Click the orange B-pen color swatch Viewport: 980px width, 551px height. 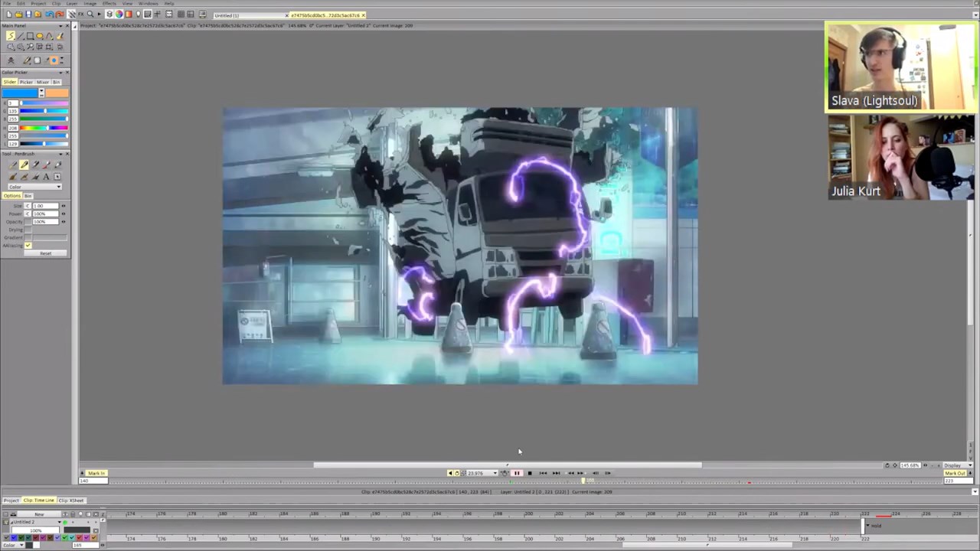click(x=57, y=93)
